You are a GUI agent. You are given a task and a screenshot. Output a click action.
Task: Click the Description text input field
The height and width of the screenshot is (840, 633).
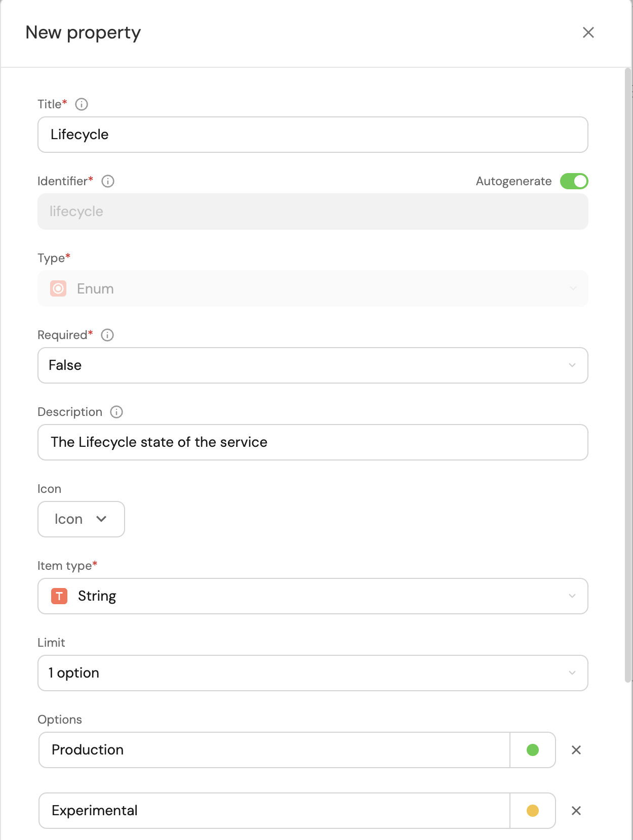(x=312, y=442)
